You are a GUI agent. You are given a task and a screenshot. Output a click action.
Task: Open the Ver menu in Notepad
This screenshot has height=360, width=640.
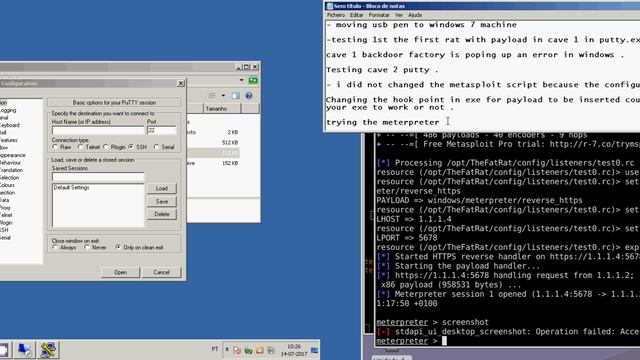point(399,15)
